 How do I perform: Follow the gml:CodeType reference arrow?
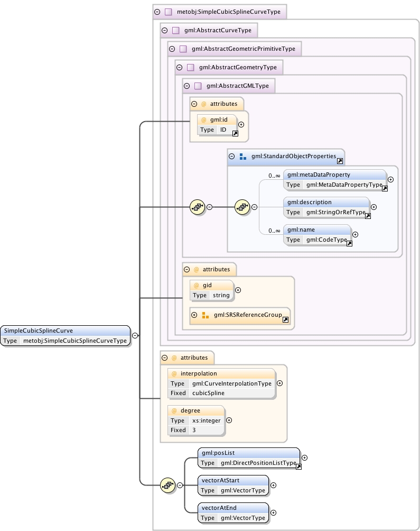click(349, 243)
